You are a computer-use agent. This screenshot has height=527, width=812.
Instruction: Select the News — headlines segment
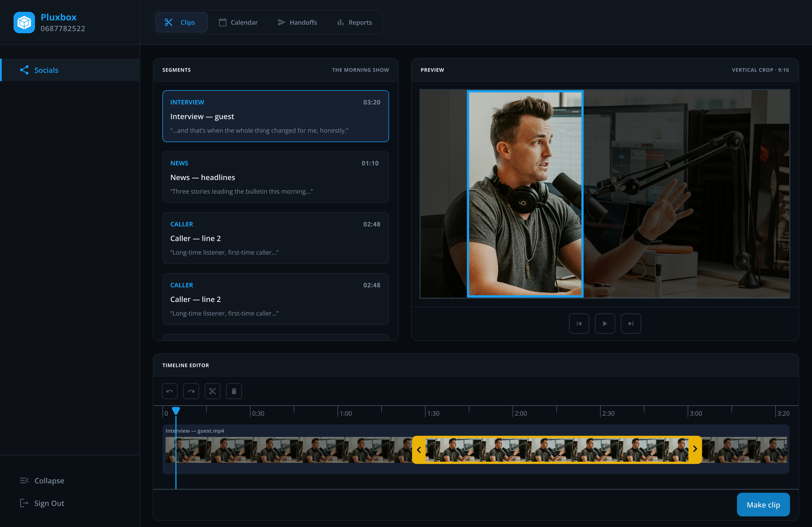(x=275, y=177)
